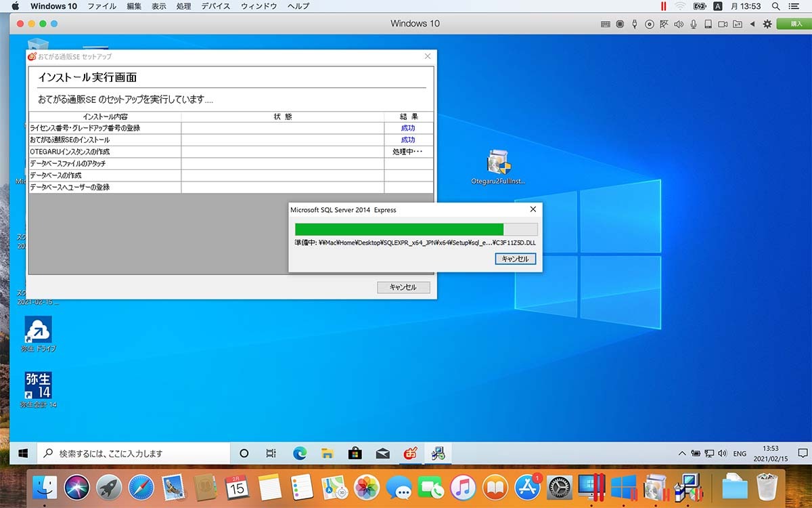Image resolution: width=812 pixels, height=508 pixels.
Task: Open the Trash in the Dock
Action: 767,486
